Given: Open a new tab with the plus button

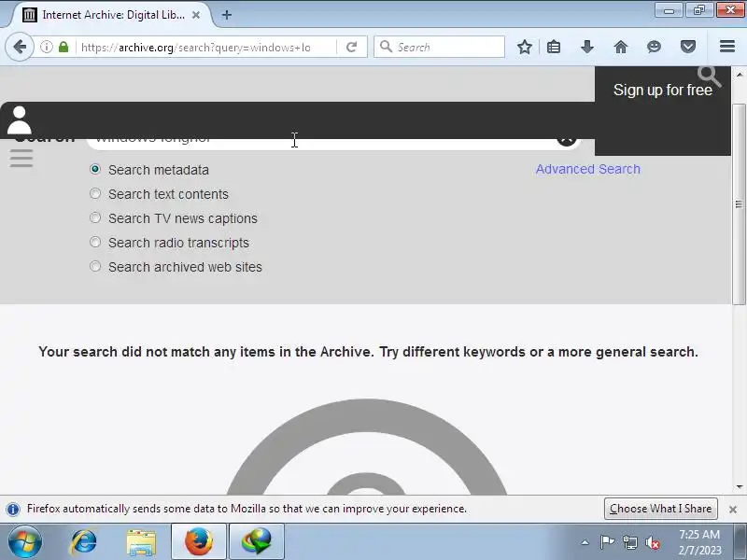Looking at the screenshot, I should 227,15.
